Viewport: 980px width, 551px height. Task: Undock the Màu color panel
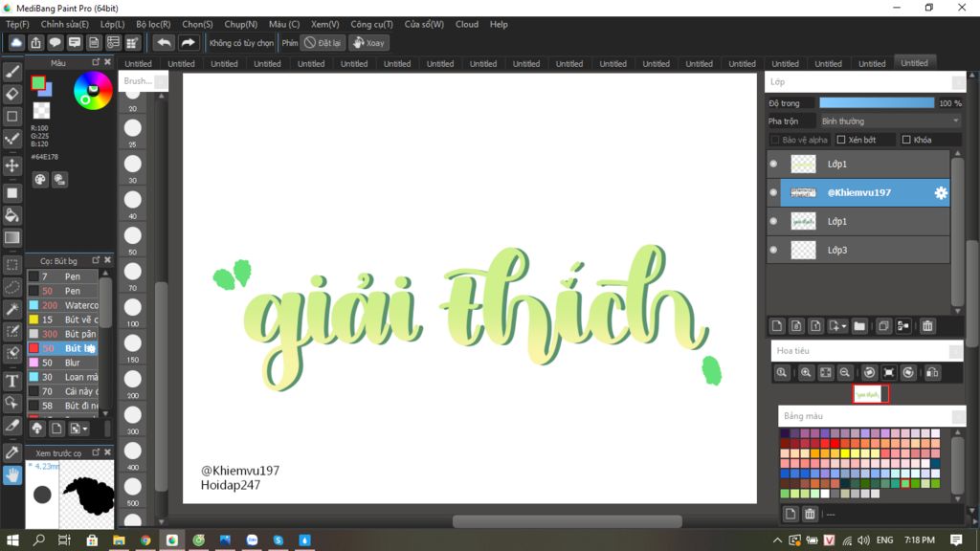click(96, 62)
